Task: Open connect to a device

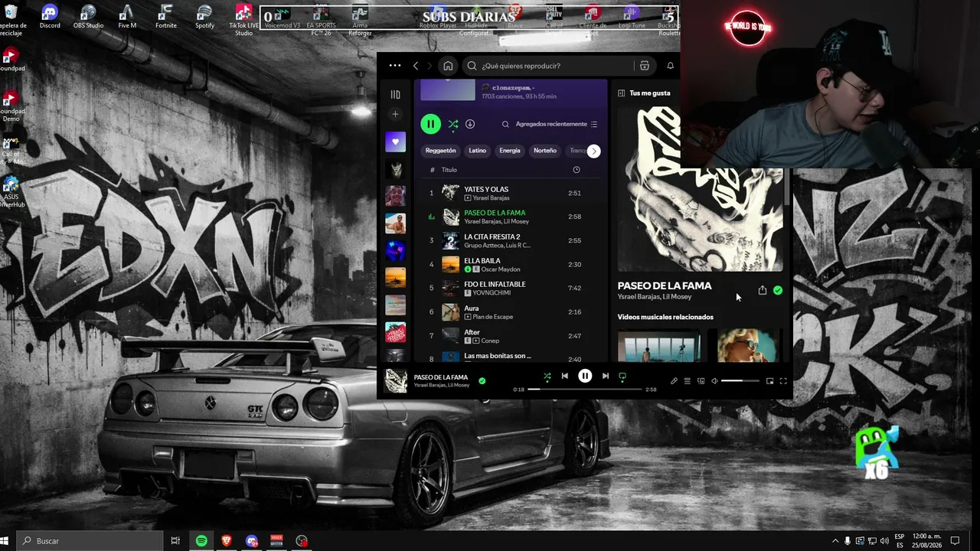Action: (701, 381)
